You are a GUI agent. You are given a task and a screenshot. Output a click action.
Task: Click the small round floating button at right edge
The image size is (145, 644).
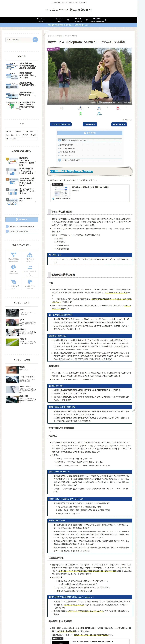[x=134, y=410]
